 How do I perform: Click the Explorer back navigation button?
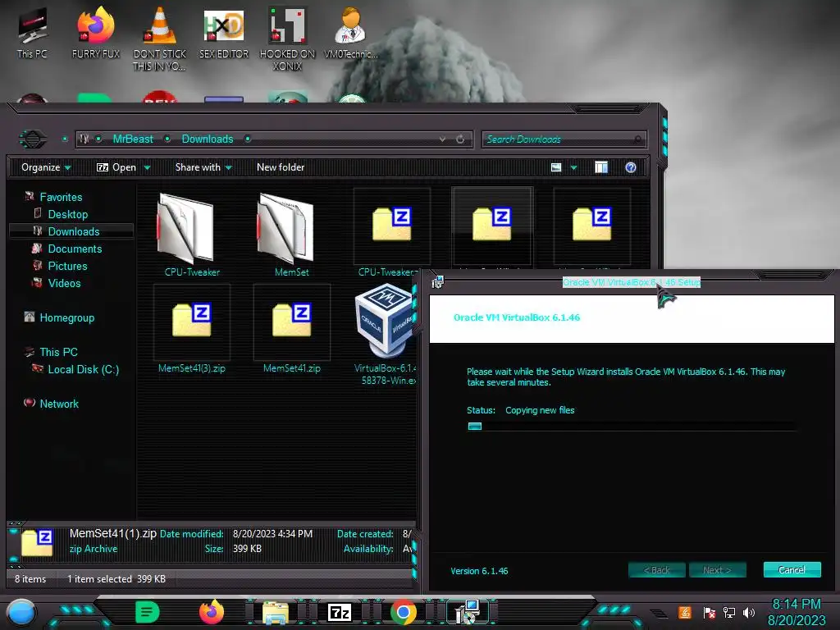pyautogui.click(x=33, y=139)
